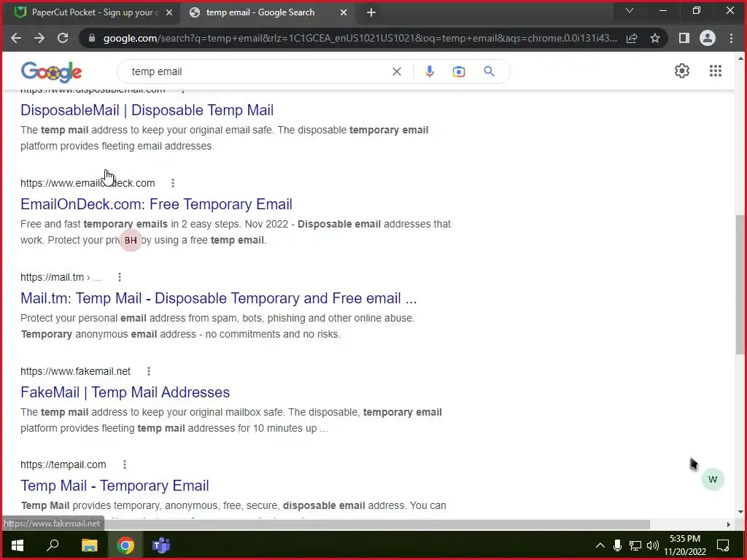Viewport: 747px width, 560px height.
Task: Open the volume control in tray
Action: [653, 545]
